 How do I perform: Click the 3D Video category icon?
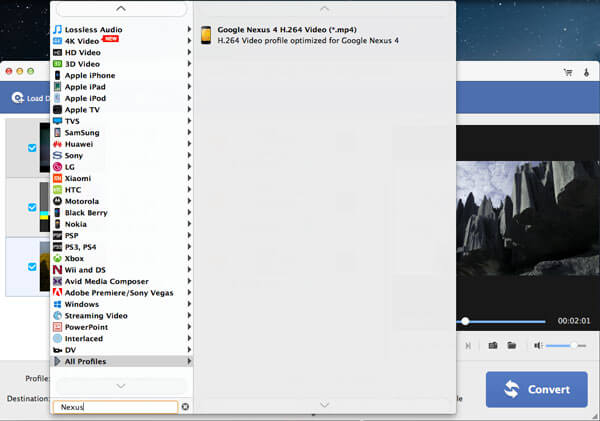pos(57,64)
